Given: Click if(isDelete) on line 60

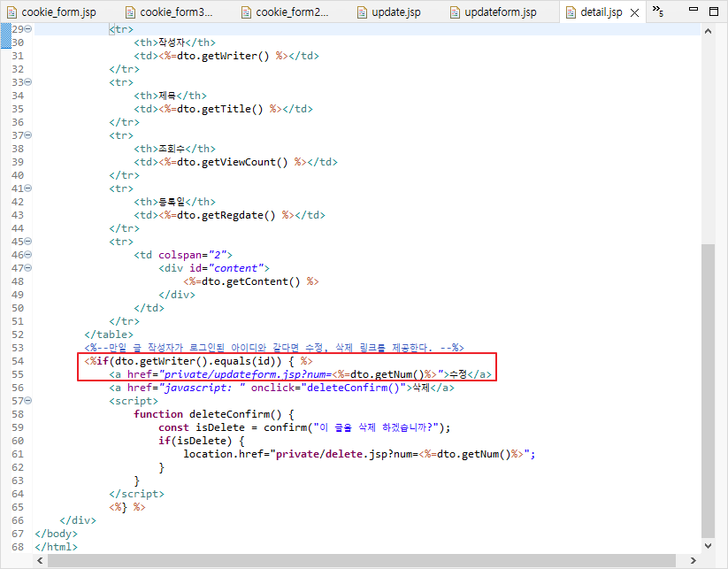Looking at the screenshot, I should 195,441.
